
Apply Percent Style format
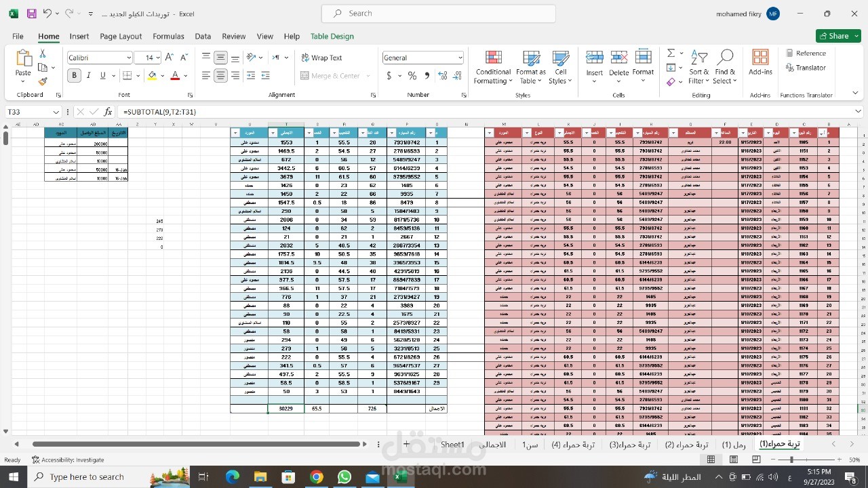[x=412, y=76]
